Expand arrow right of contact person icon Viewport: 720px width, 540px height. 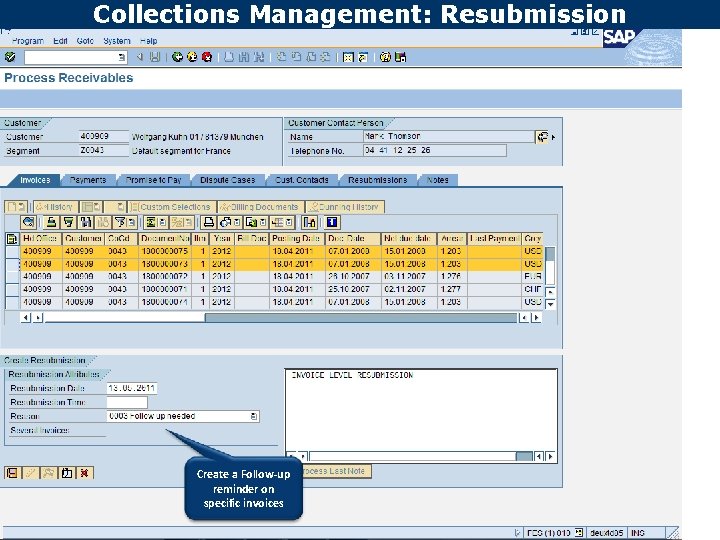click(x=553, y=137)
